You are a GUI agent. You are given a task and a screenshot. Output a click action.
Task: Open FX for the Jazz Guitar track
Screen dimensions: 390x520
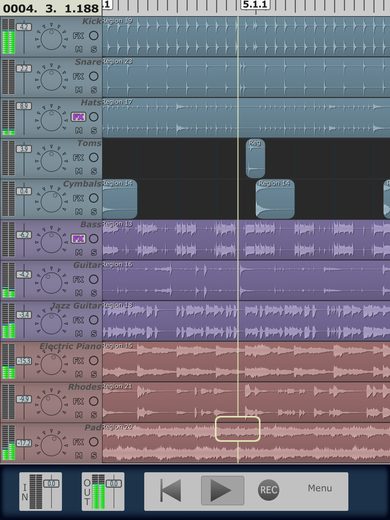pos(78,320)
